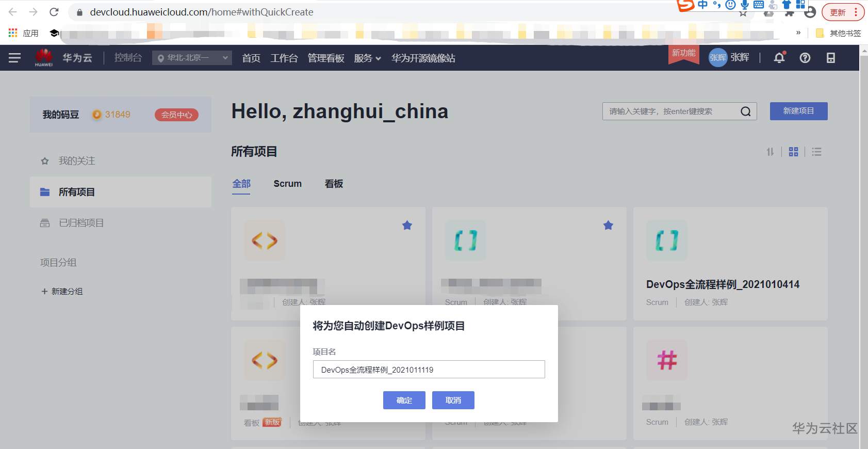Image resolution: width=868 pixels, height=449 pixels.
Task: Click the 张辉 avatar circle
Action: pos(717,57)
